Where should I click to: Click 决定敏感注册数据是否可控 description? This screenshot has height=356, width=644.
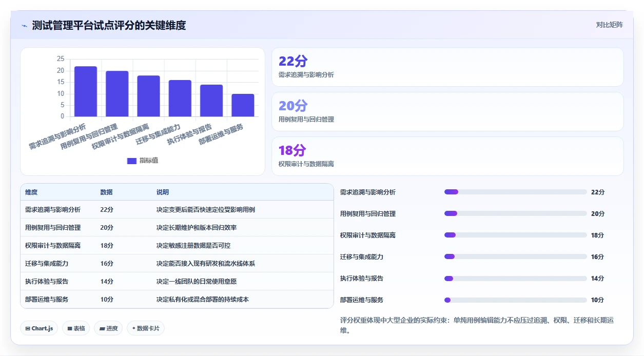click(x=193, y=246)
